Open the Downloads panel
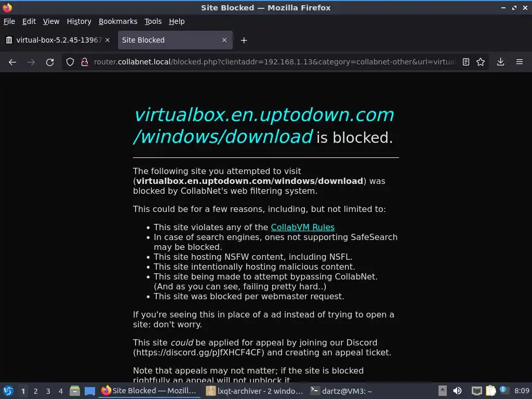The width and height of the screenshot is (532, 399). (x=500, y=62)
